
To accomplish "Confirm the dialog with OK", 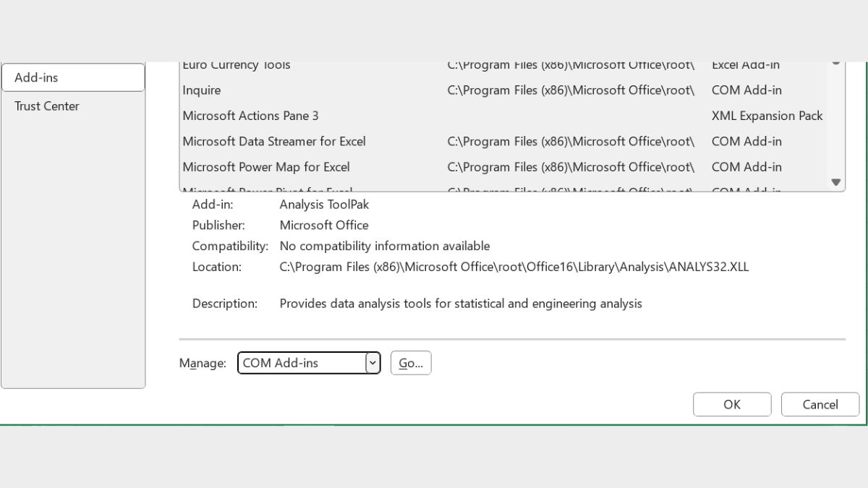I will (x=732, y=405).
